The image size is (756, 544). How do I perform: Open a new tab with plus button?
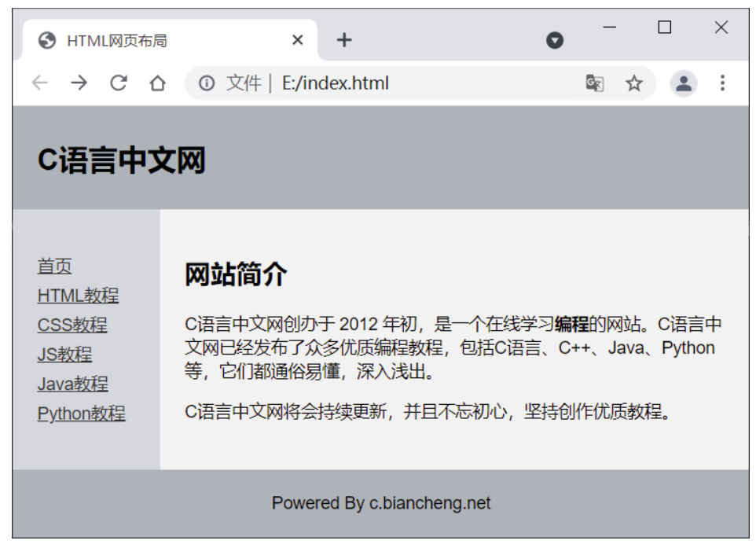(x=344, y=40)
